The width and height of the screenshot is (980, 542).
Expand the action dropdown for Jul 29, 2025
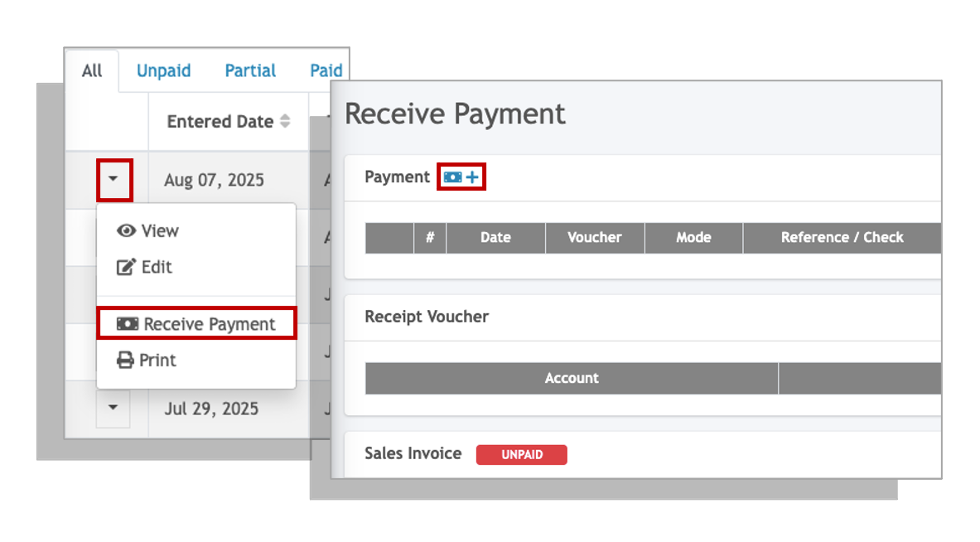tap(113, 408)
